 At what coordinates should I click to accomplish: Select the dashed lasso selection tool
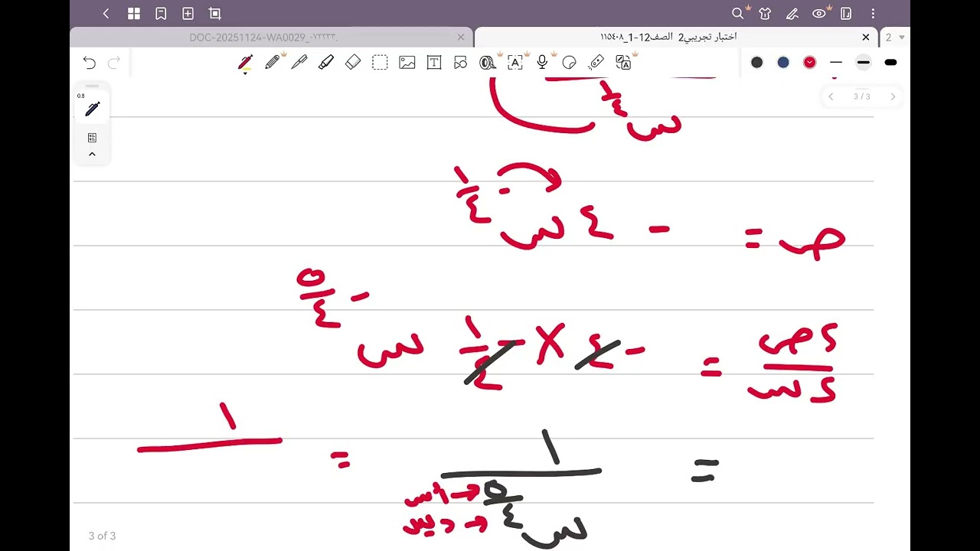380,63
